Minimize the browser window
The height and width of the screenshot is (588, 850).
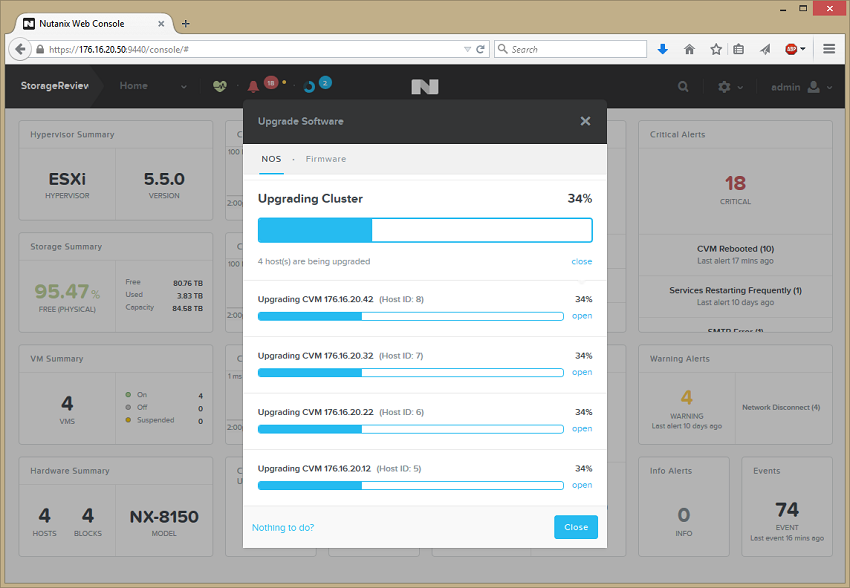tap(783, 9)
